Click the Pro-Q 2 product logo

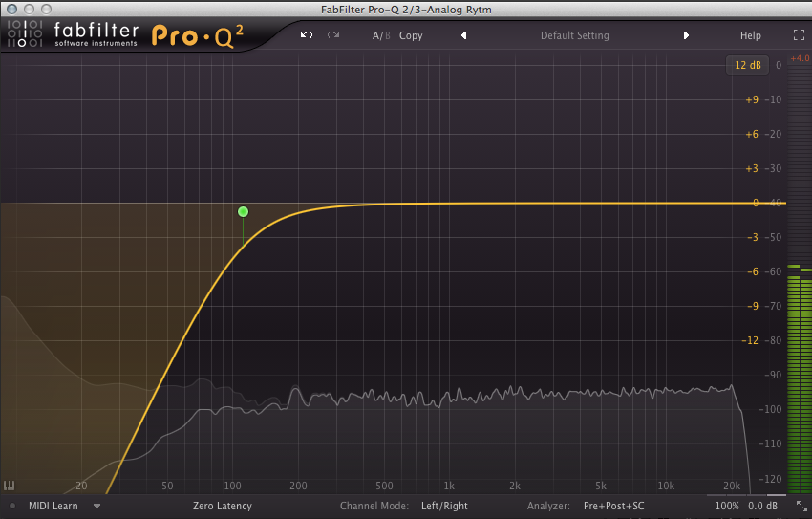click(x=198, y=35)
